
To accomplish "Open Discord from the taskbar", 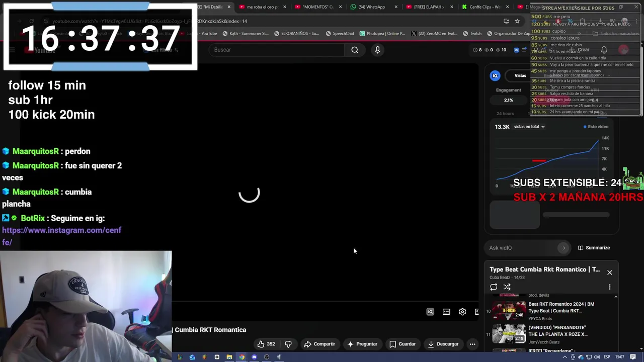I will coord(254,357).
